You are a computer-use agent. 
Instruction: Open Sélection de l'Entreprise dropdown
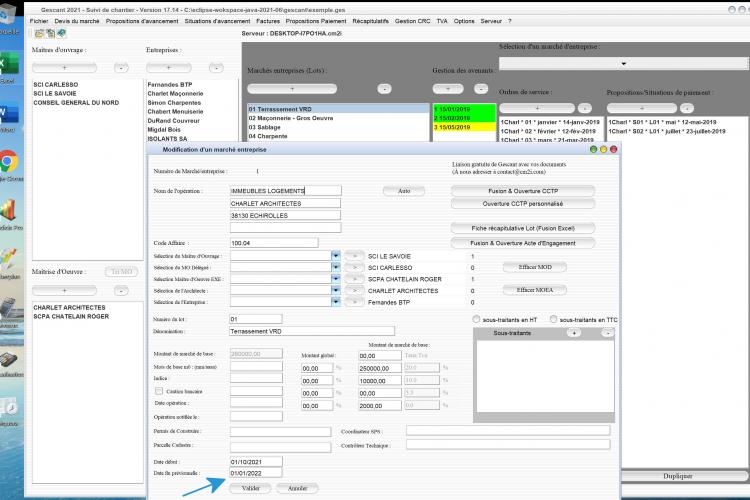(336, 302)
